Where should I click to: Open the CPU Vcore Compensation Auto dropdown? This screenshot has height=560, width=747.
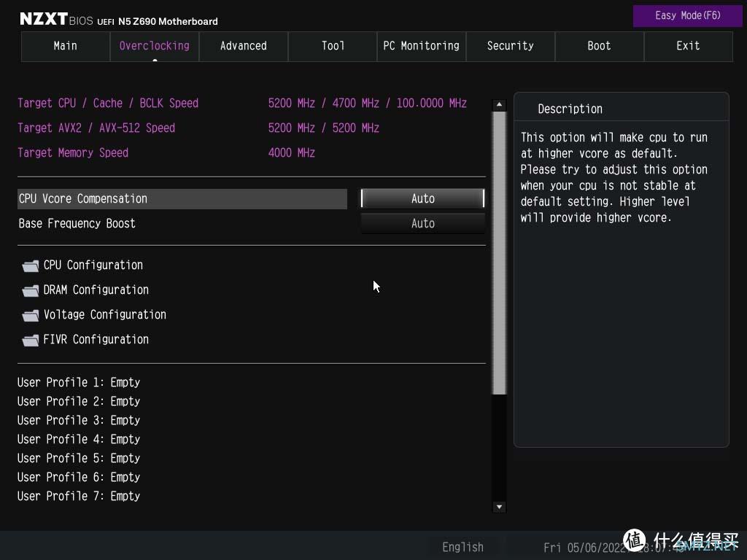tap(422, 198)
